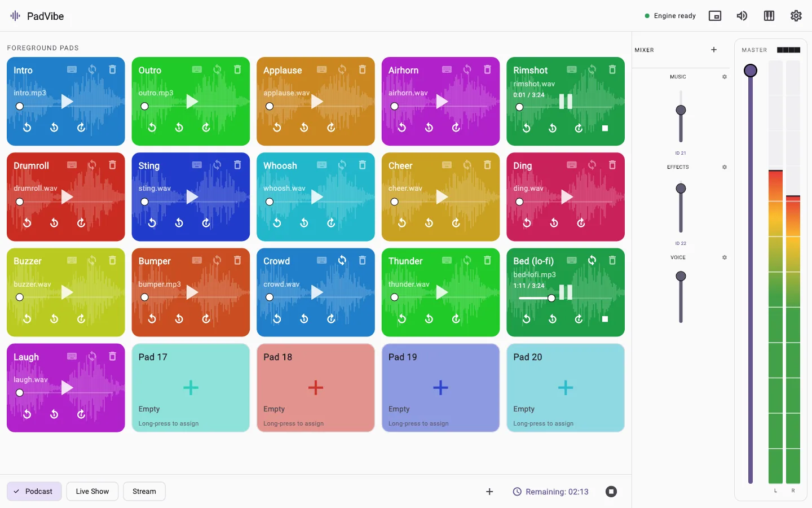Click the speaker volume icon in the header
812x508 pixels.
[742, 16]
